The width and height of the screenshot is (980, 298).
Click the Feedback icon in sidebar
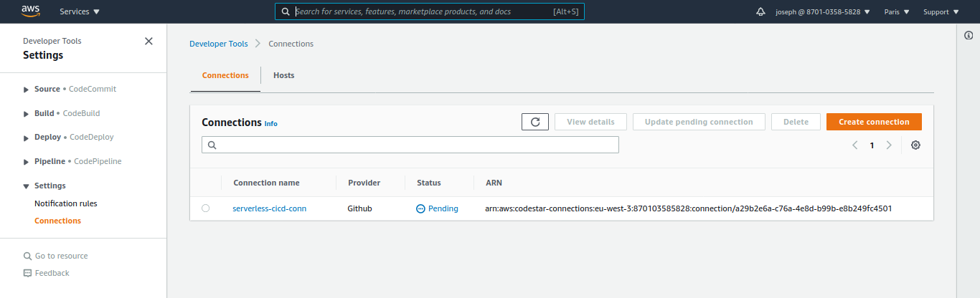point(27,273)
